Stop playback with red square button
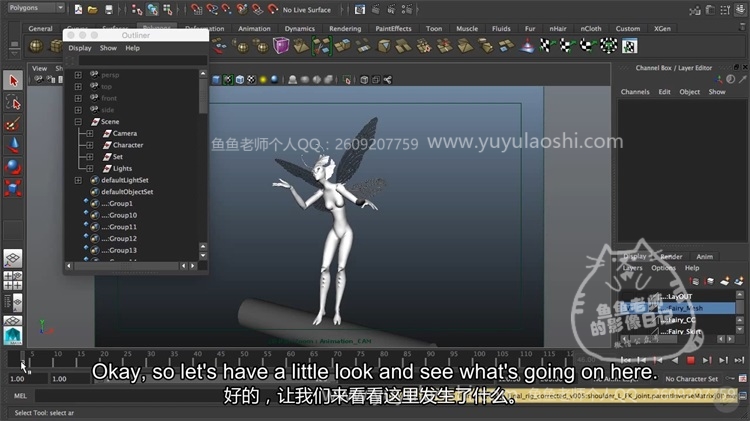The width and height of the screenshot is (750, 421). pos(690,360)
